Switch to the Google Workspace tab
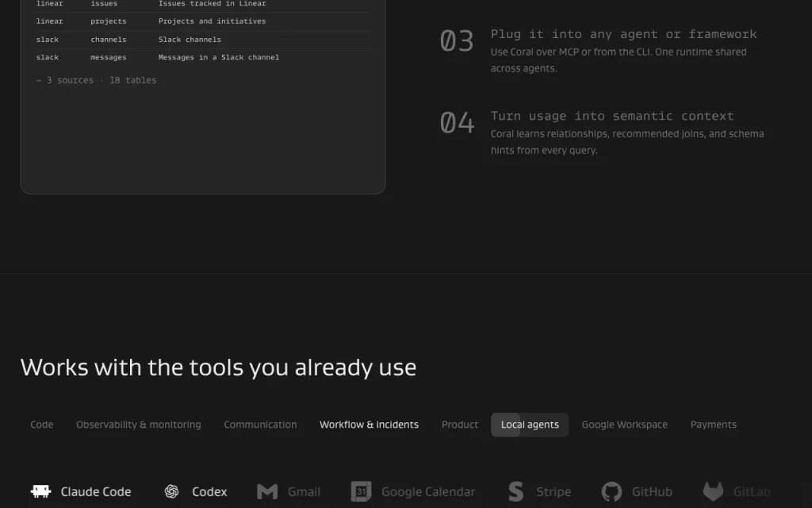 (x=625, y=425)
